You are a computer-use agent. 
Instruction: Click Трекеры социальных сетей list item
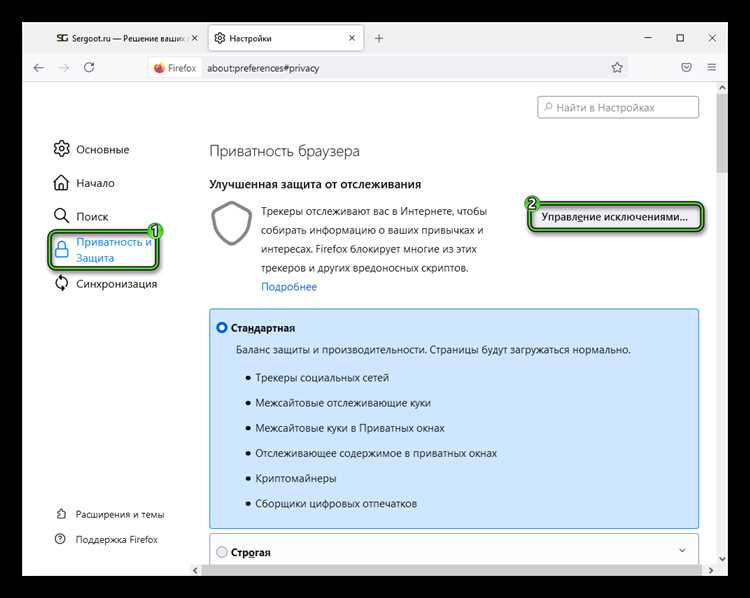point(322,378)
